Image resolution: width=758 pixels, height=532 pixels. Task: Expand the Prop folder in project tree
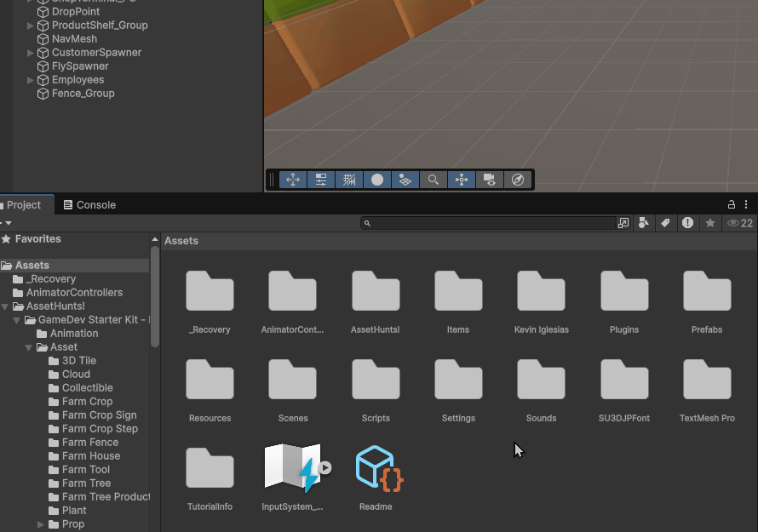click(x=41, y=524)
